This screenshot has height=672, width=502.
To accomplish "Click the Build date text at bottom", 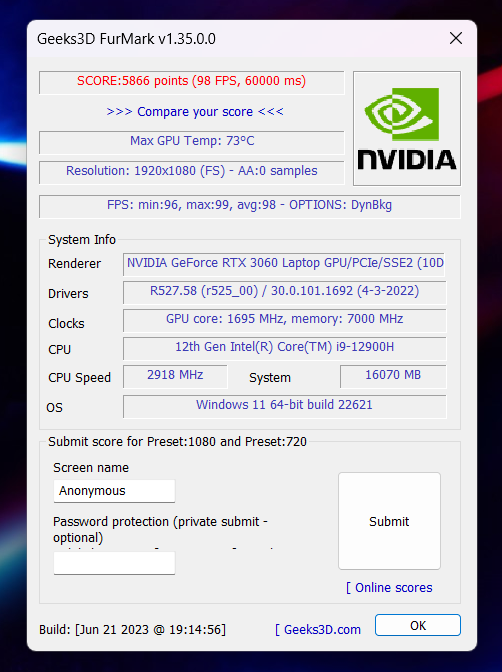I will [132, 630].
